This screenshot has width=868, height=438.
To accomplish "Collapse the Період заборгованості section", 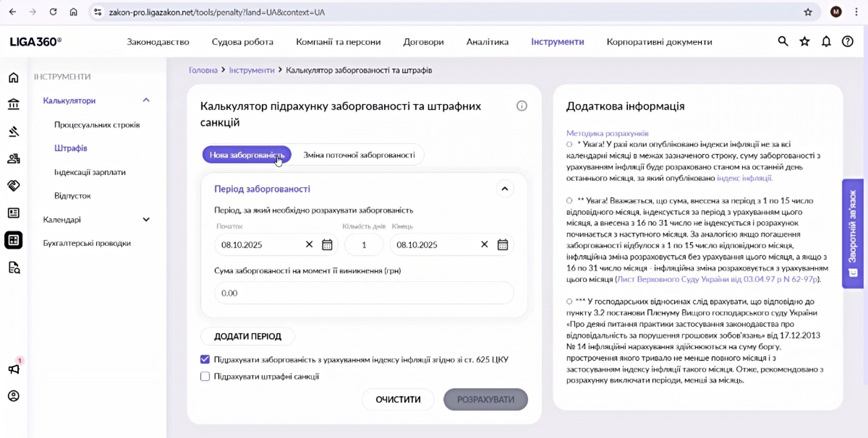I will coord(504,188).
